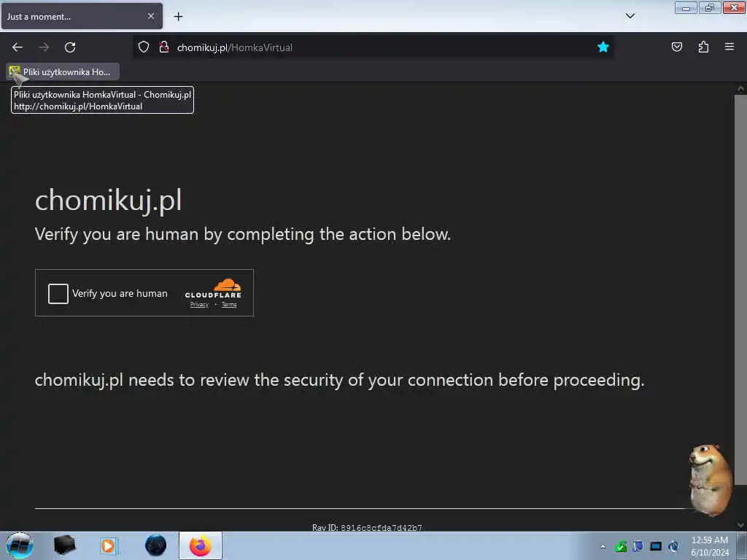The width and height of the screenshot is (747, 560).
Task: Show hidden system tray icons
Action: (x=603, y=547)
